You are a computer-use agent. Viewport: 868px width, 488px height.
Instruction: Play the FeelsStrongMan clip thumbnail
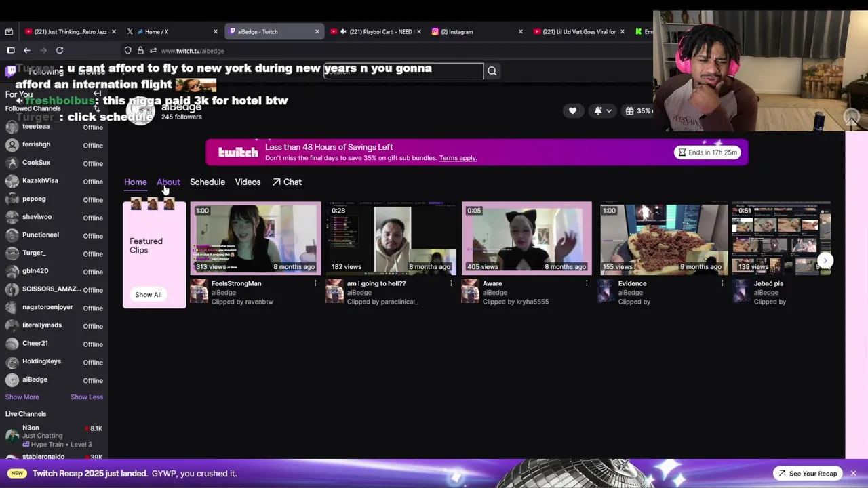[256, 239]
